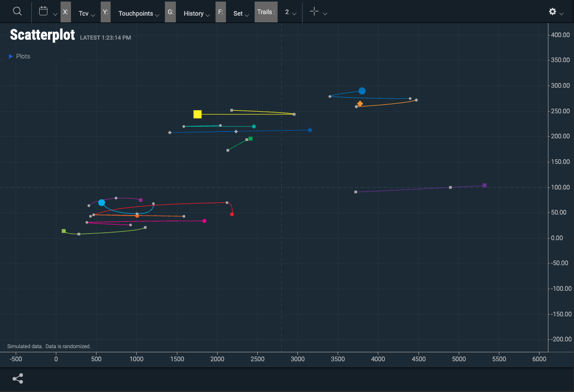Open the Touchpoints Y-axis dropdown
Viewport: 574px width, 392px height.
(x=137, y=14)
